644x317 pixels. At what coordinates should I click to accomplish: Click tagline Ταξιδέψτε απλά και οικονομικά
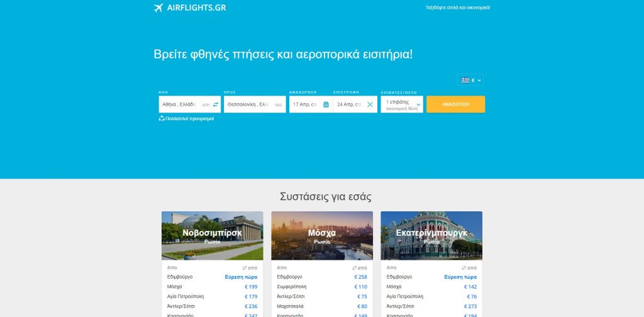point(458,8)
